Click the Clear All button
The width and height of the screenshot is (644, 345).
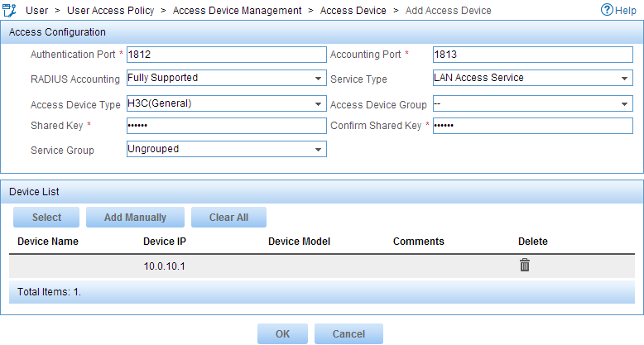[228, 218]
